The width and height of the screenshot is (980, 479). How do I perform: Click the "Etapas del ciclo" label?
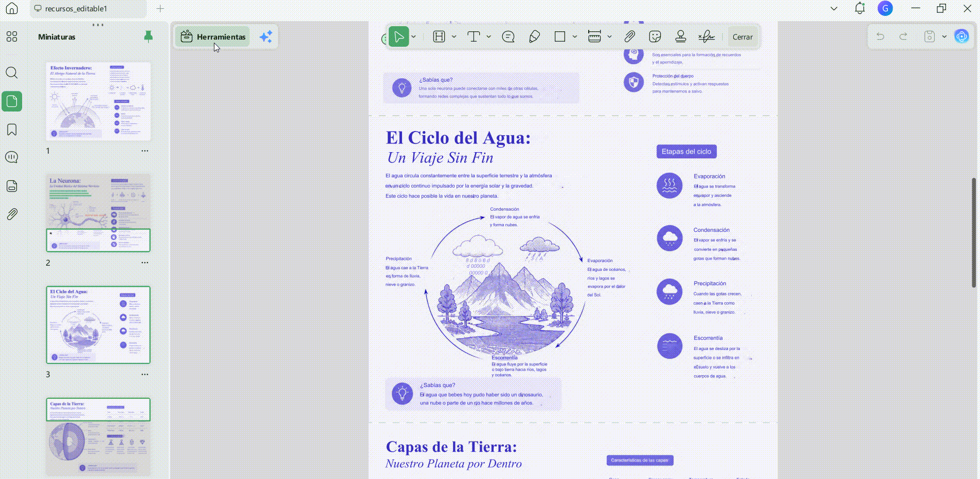(x=686, y=152)
